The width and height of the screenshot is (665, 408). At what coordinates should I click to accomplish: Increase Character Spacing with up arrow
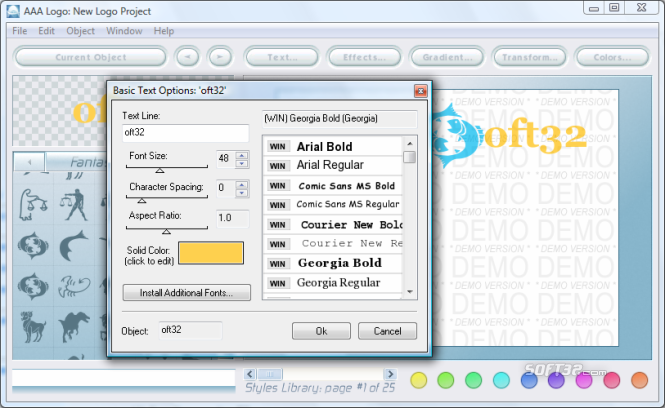[x=242, y=184]
